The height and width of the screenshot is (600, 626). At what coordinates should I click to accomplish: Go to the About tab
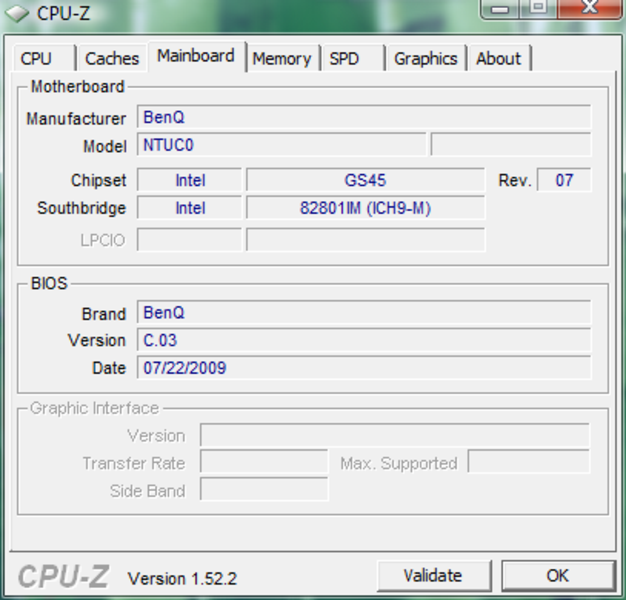(x=500, y=58)
